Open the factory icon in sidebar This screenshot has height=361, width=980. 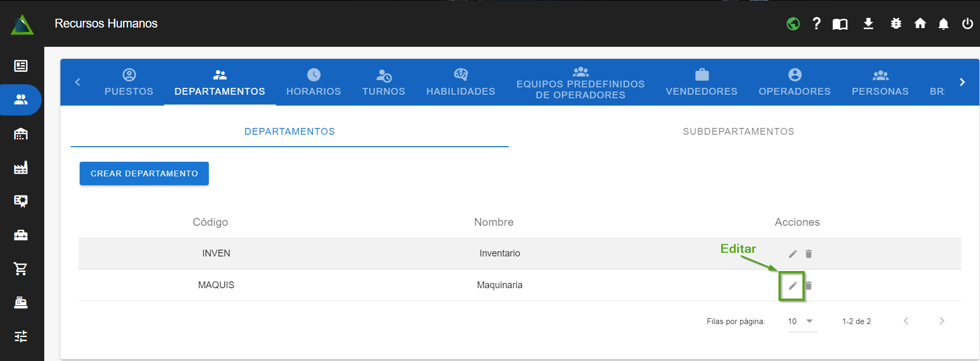(21, 167)
